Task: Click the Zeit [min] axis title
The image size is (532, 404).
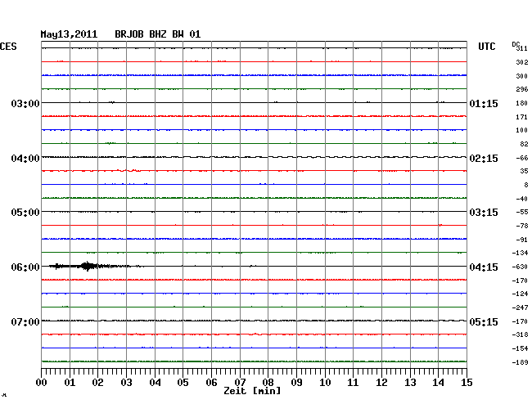Action: pyautogui.click(x=252, y=391)
